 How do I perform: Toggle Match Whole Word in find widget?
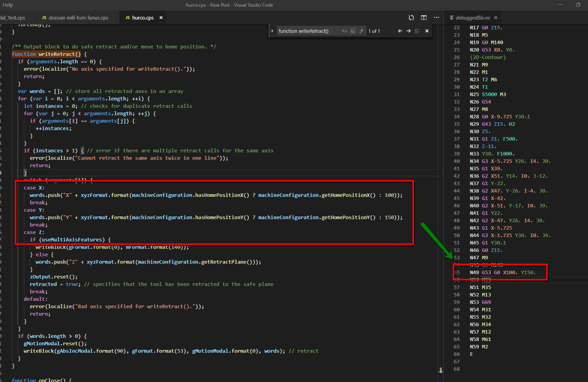(x=353, y=31)
